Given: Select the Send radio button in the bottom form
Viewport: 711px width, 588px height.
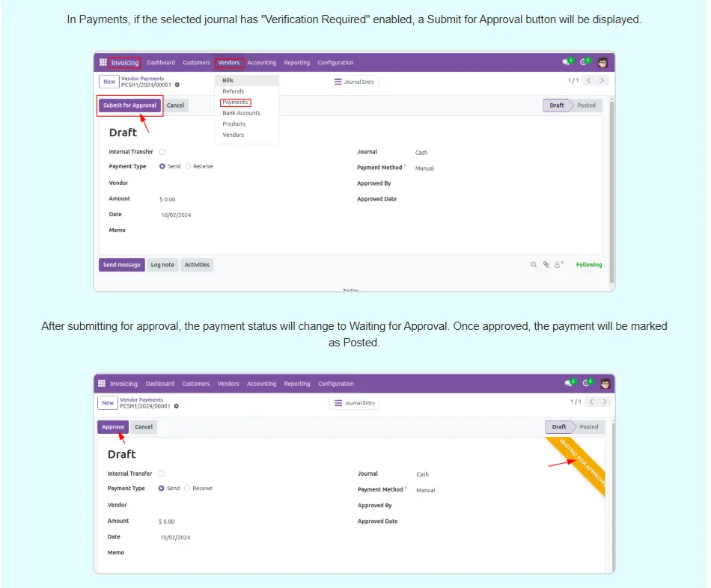Looking at the screenshot, I should 162,489.
